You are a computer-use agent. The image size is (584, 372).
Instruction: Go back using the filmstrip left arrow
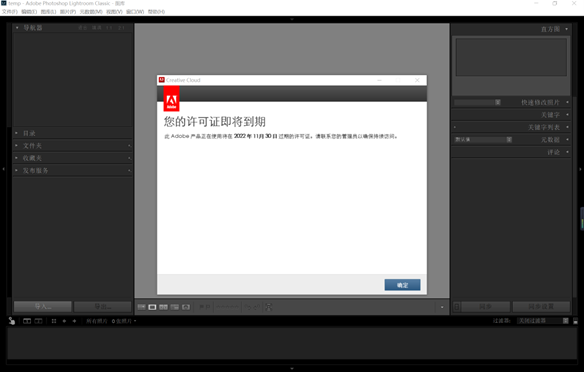(64, 321)
